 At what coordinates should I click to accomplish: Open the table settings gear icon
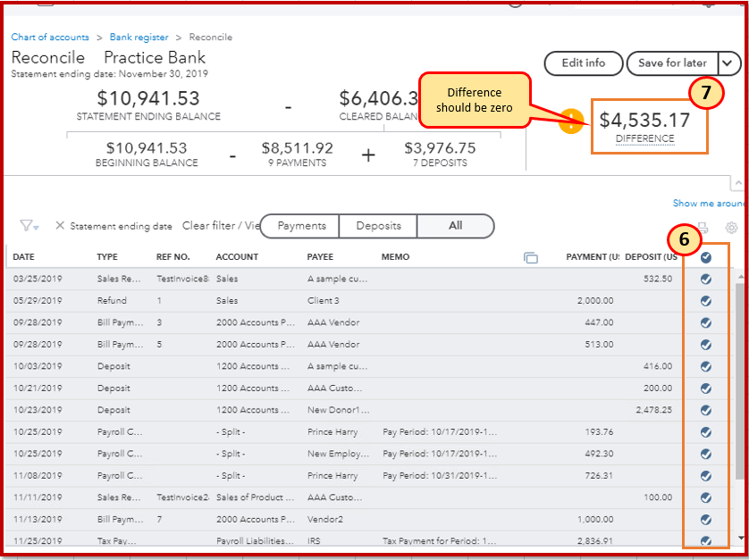coord(731,228)
